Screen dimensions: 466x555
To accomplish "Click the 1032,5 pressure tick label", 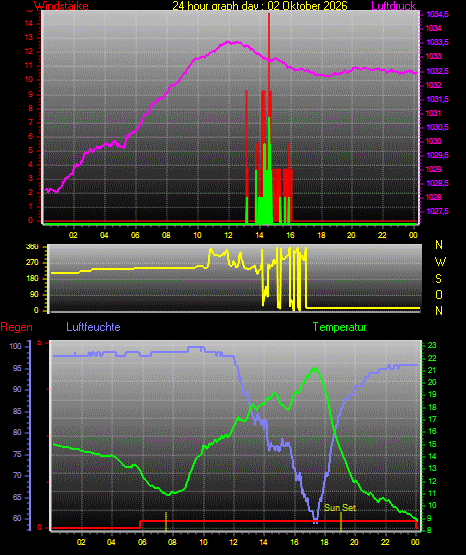I will pos(437,71).
